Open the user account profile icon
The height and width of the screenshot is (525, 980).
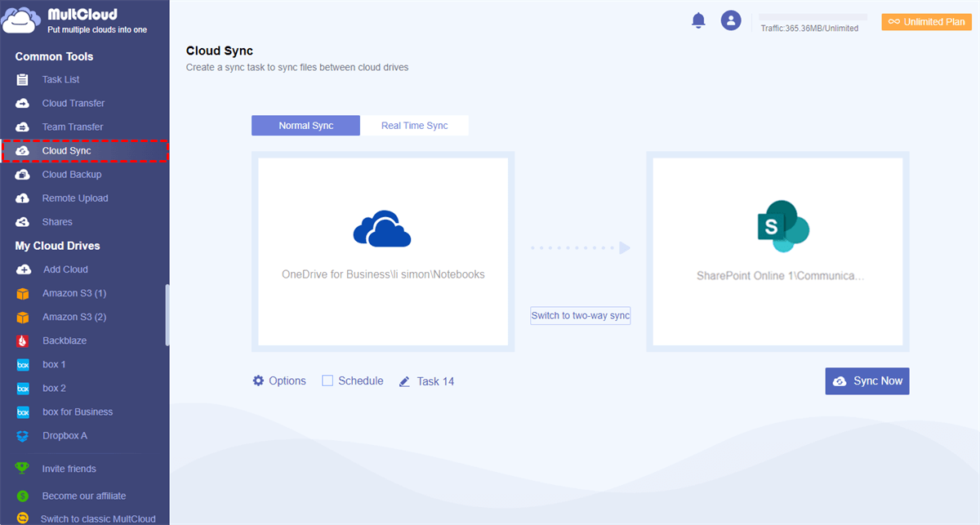click(731, 20)
